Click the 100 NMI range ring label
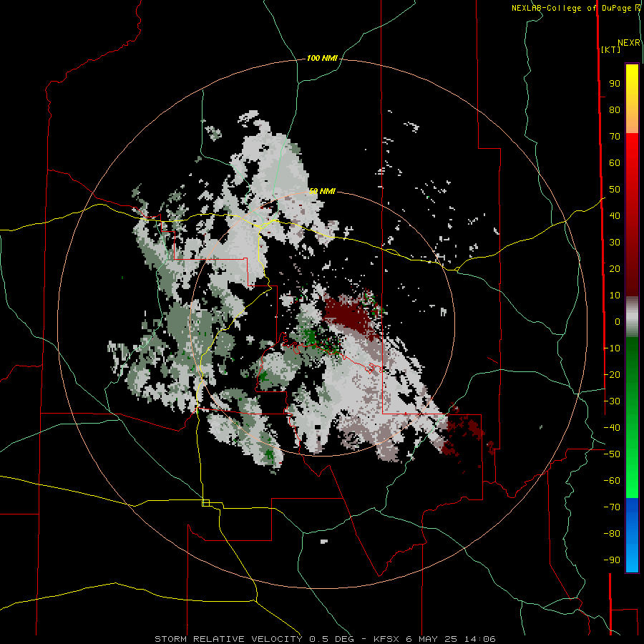644x644 pixels. (322, 59)
